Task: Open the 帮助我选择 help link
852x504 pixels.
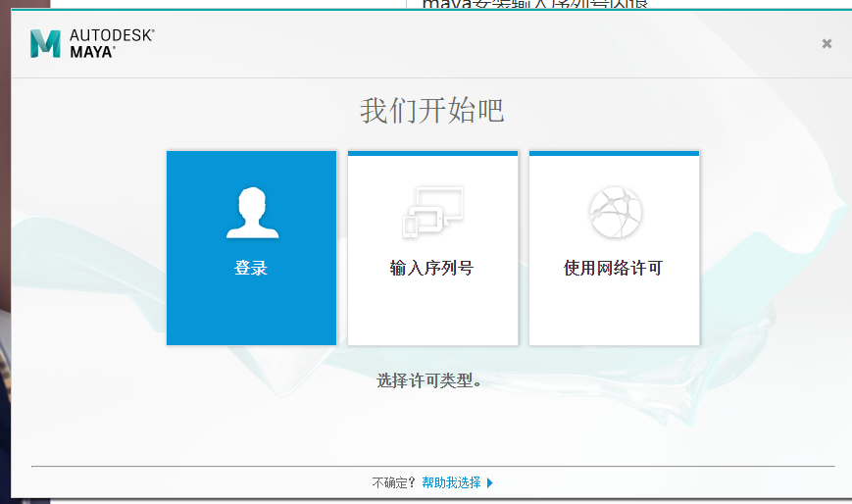Action: [451, 482]
